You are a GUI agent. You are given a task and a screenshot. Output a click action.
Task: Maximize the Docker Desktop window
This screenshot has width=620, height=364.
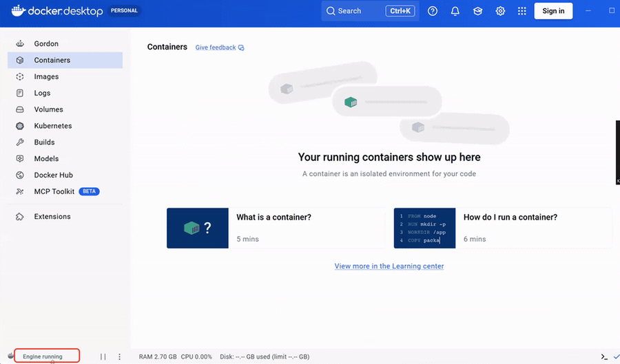point(612,11)
